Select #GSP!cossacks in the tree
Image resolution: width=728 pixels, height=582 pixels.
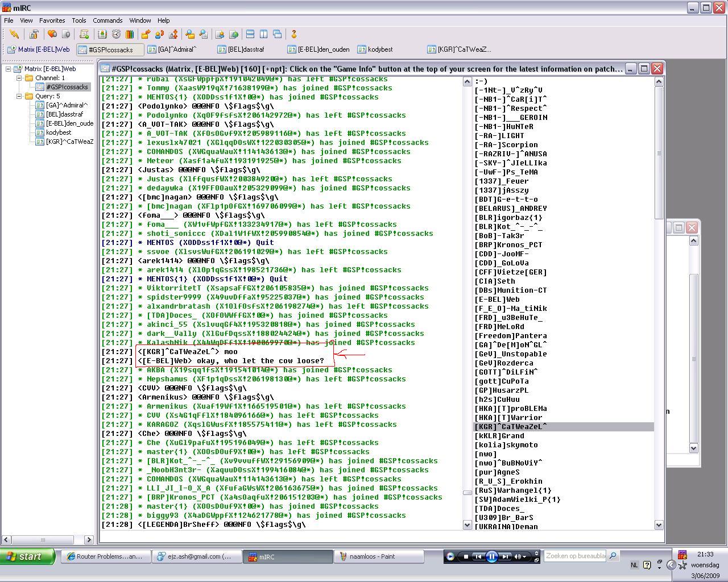tap(67, 87)
